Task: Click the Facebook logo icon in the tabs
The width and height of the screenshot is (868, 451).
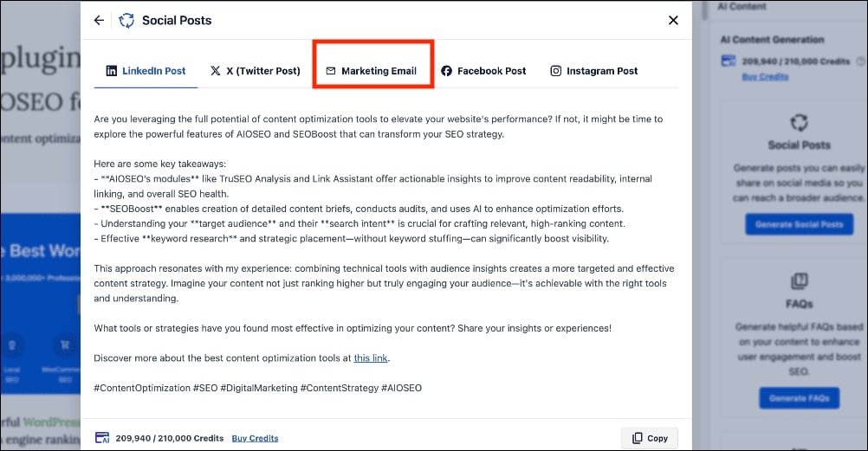Action: pos(447,71)
